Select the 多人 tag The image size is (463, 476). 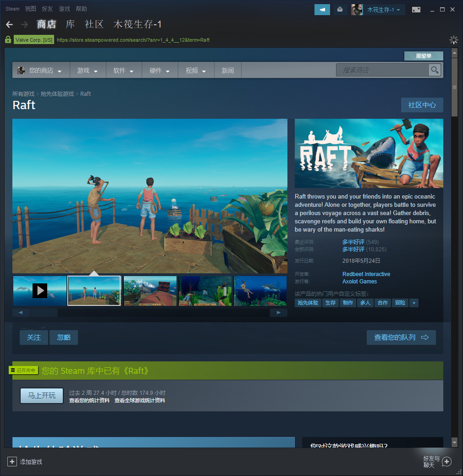pos(365,303)
